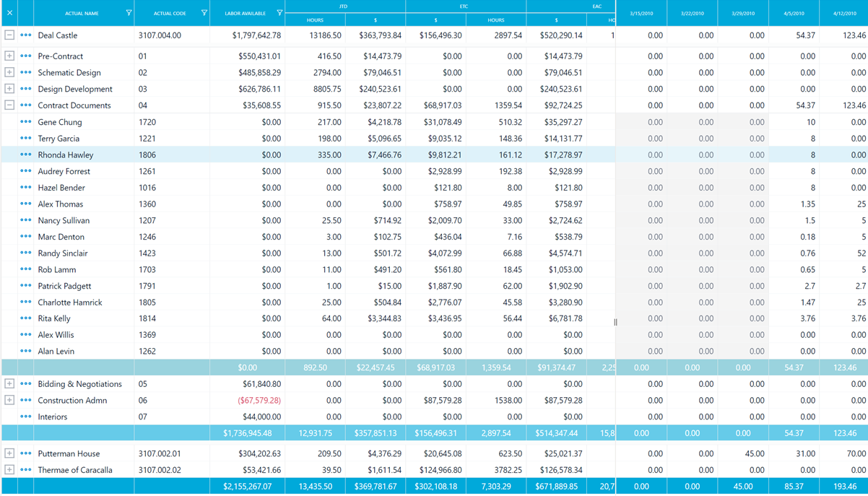The height and width of the screenshot is (496, 868).
Task: Click the splitter grip between grid panes
Action: click(x=615, y=322)
